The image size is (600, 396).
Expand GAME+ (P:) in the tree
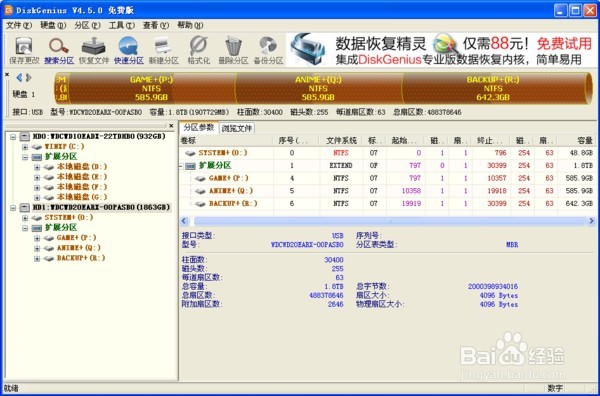tap(37, 238)
